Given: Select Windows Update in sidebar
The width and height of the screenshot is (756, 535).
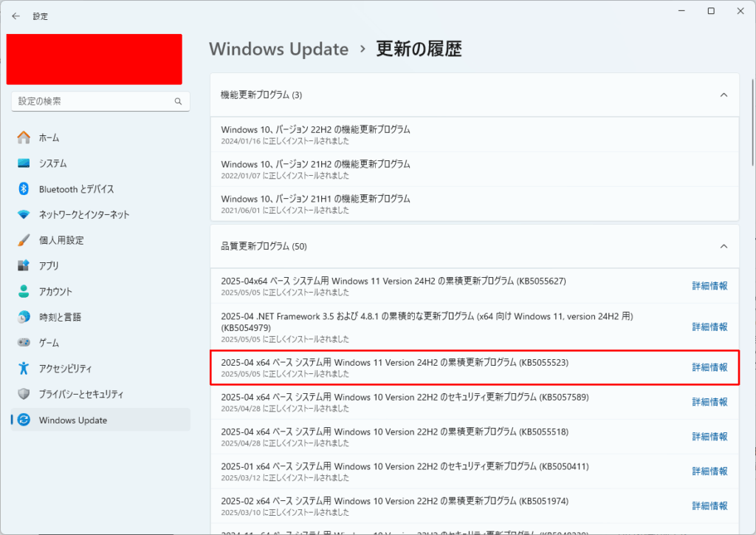Looking at the screenshot, I should (x=100, y=420).
